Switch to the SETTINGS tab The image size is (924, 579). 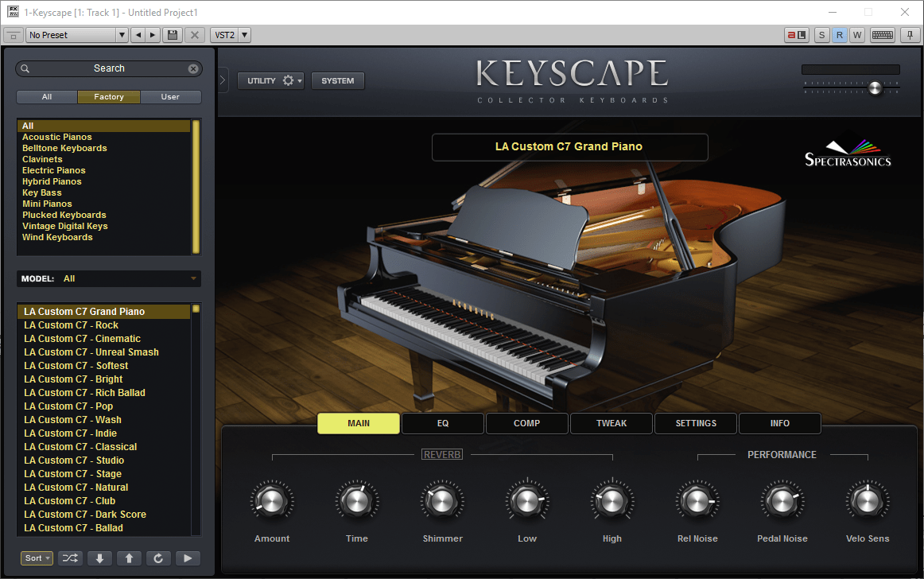[696, 423]
